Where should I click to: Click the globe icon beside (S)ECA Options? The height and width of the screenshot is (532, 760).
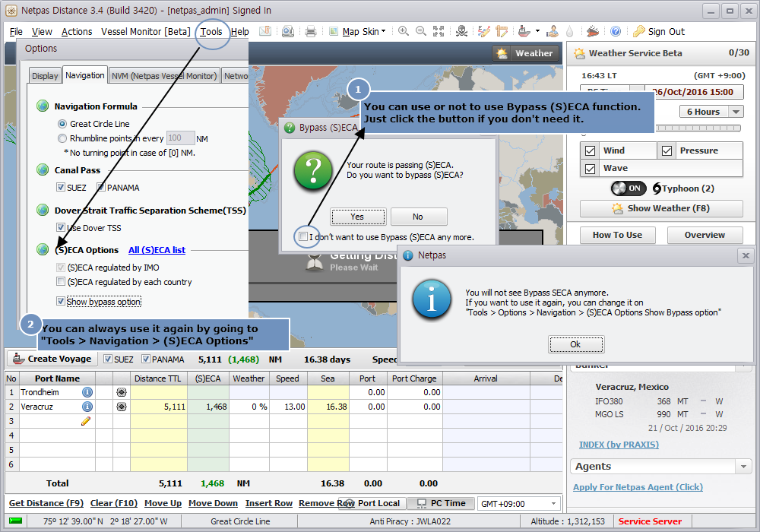[43, 249]
